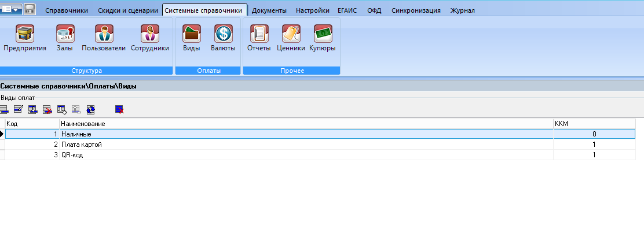Select the Плата картой row

(320, 145)
